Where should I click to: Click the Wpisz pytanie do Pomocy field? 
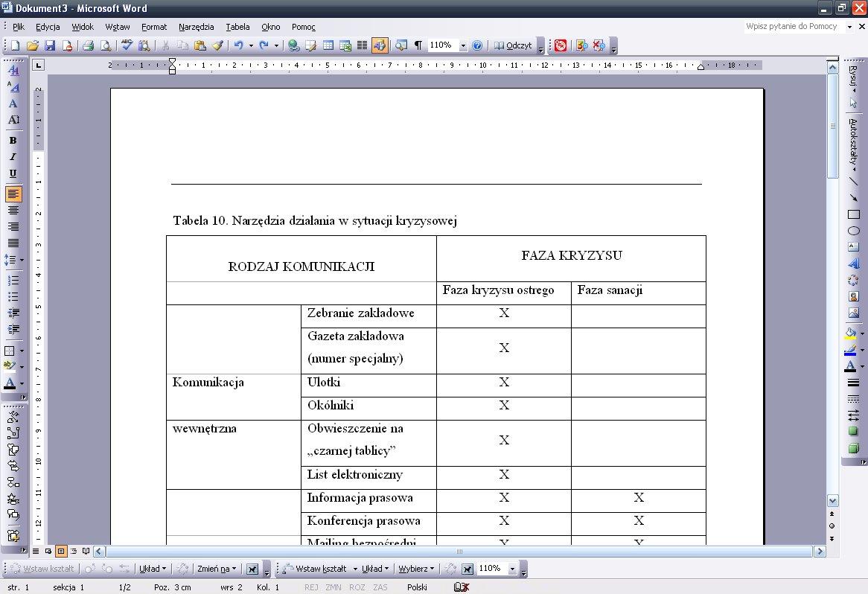tap(791, 26)
